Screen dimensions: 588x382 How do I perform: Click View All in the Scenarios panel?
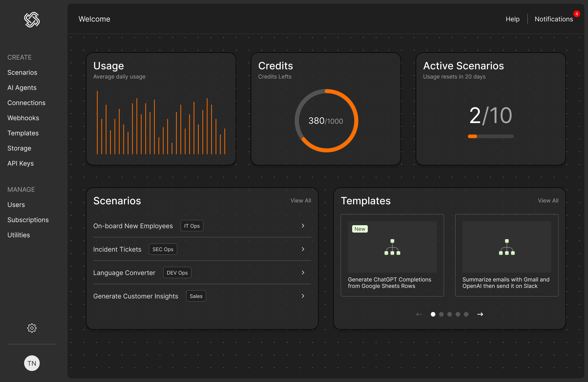(x=301, y=200)
